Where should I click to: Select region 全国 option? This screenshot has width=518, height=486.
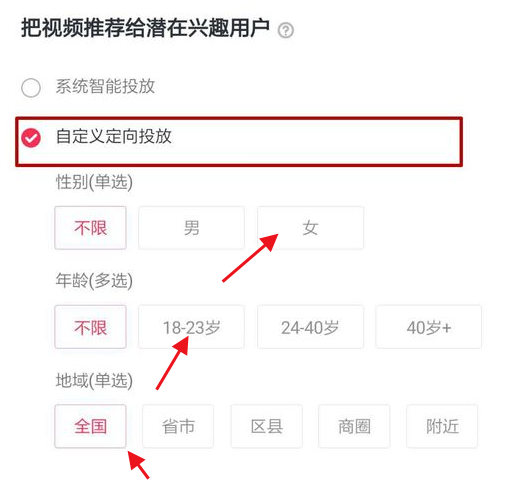[90, 426]
